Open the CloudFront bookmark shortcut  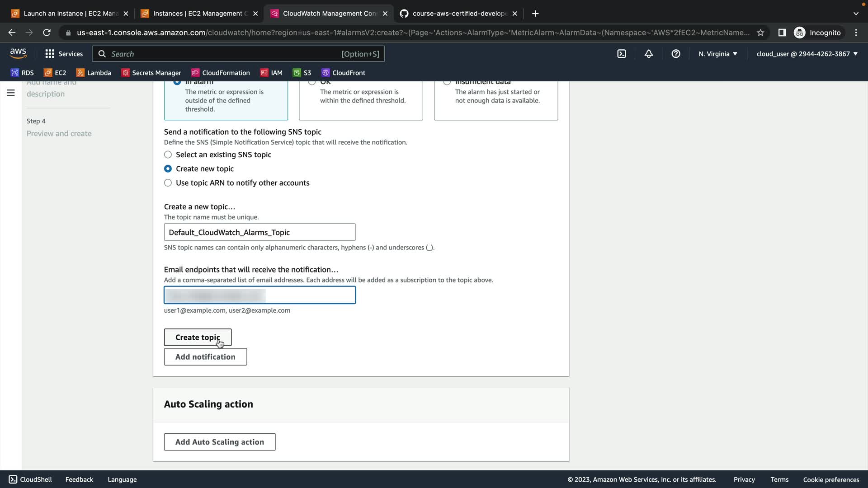pyautogui.click(x=343, y=73)
